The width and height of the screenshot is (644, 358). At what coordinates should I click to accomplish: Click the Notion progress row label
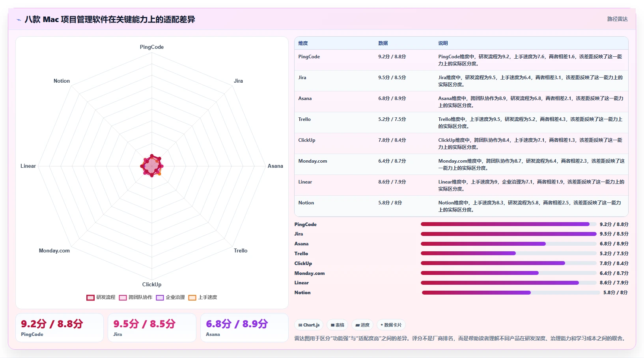point(302,293)
